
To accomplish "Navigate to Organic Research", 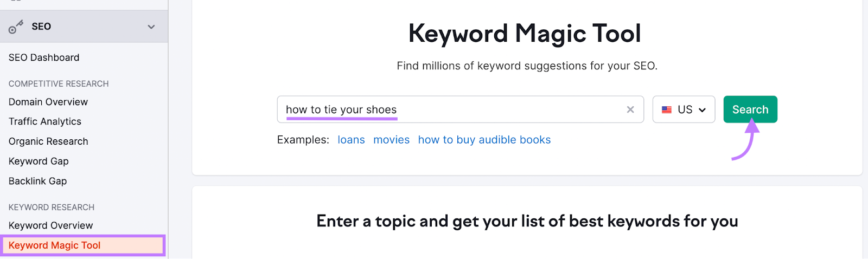I will pyautogui.click(x=48, y=141).
